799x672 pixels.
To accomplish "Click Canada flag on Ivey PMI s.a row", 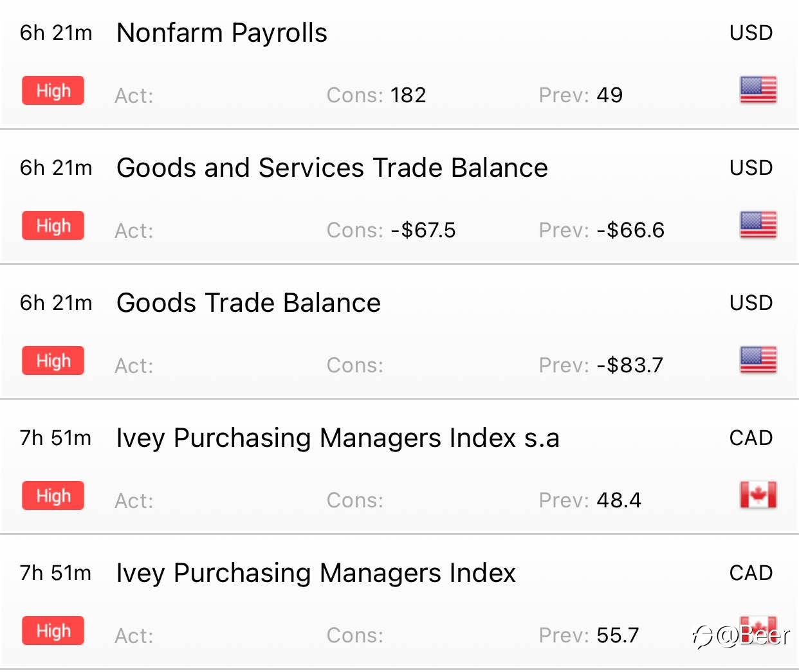I will 758,495.
